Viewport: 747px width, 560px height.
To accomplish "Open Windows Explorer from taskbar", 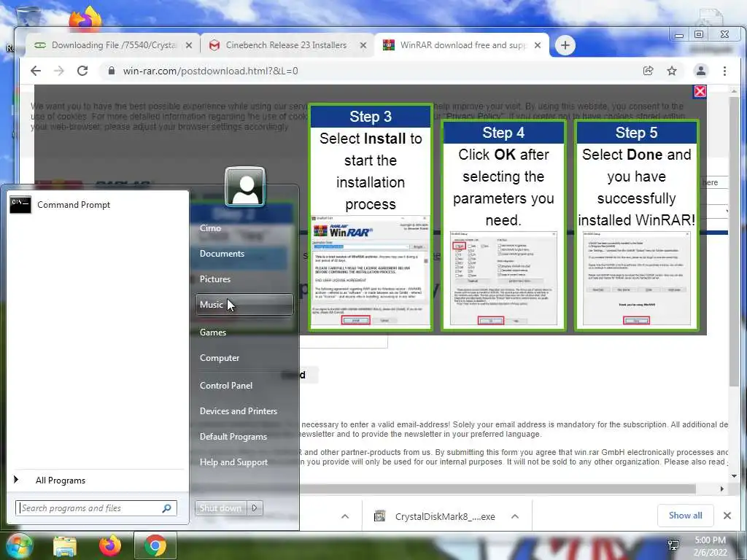I will pyautogui.click(x=65, y=546).
